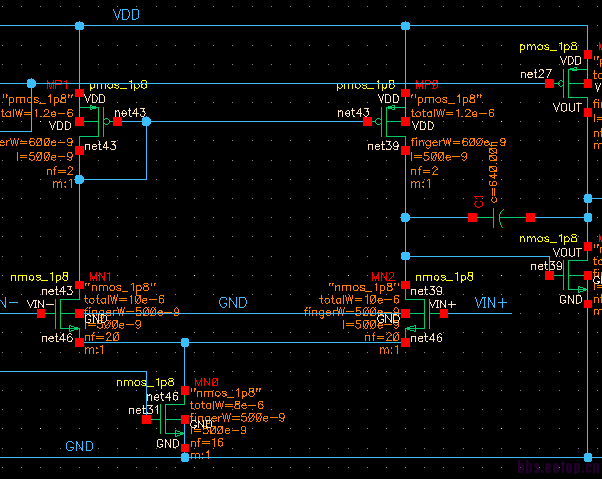Select the net43 label beside MP1 gate
Viewport: 602px width, 479px height.
130,112
